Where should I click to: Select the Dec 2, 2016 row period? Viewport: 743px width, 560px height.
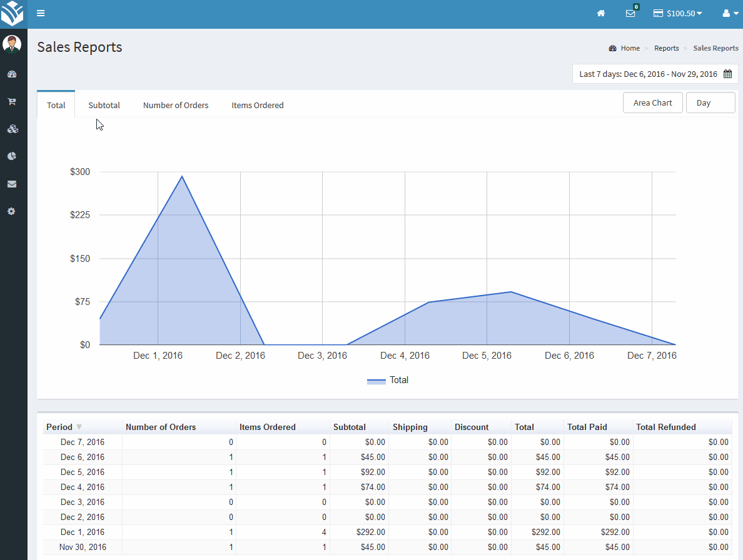coord(83,517)
